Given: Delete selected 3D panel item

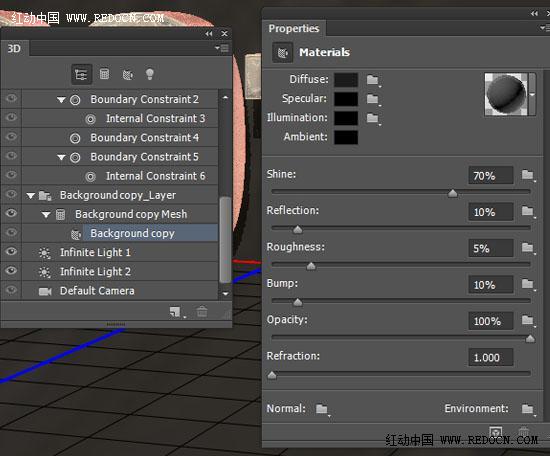Looking at the screenshot, I should (x=202, y=311).
